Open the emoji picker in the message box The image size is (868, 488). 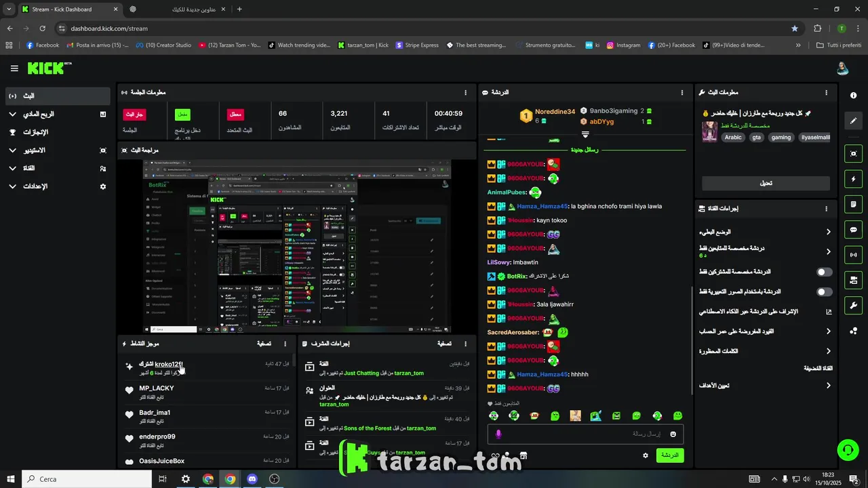click(673, 434)
